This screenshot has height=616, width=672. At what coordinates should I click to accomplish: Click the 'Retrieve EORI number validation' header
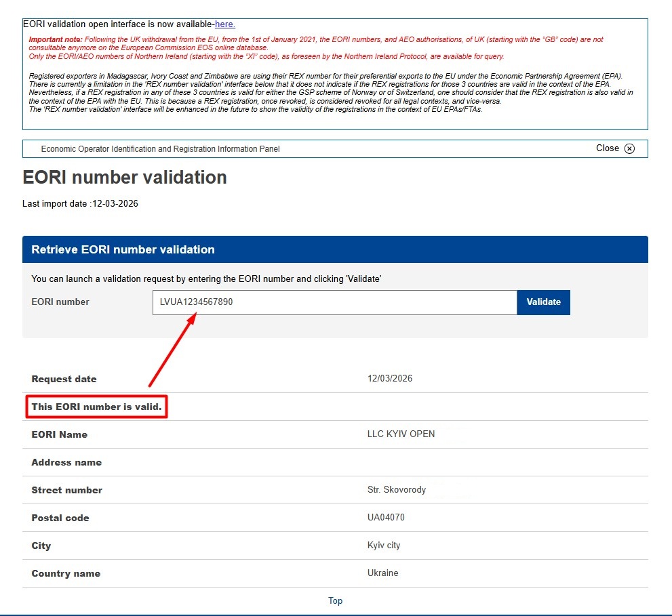(123, 249)
